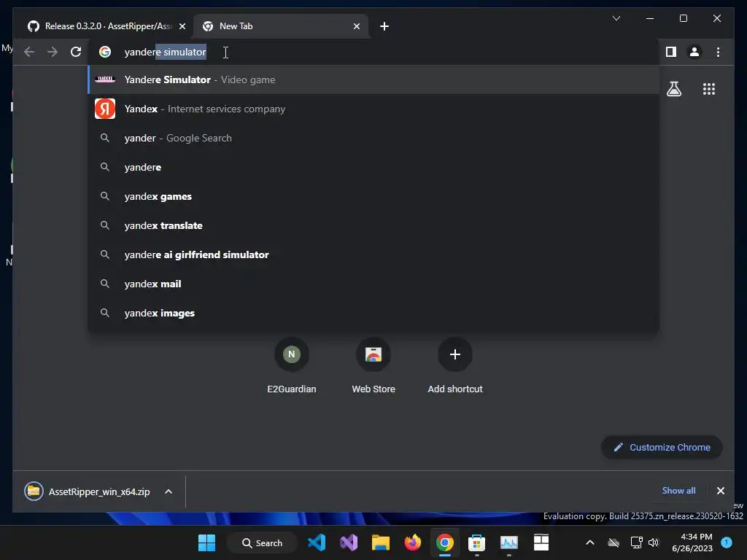Choose the Yandex internet services company suggestion
This screenshot has width=747, height=560.
(374, 109)
